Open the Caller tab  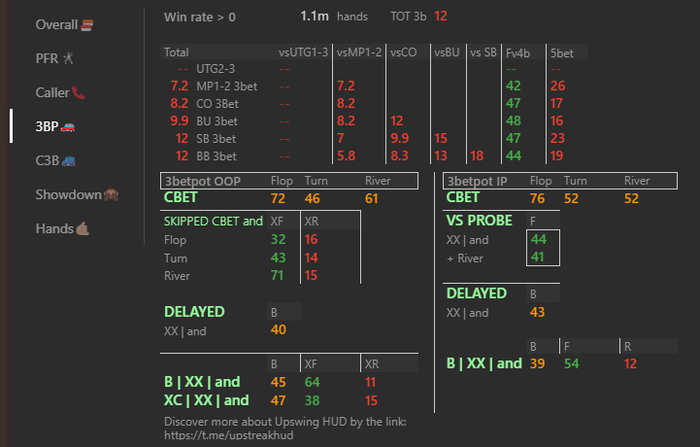(60, 92)
